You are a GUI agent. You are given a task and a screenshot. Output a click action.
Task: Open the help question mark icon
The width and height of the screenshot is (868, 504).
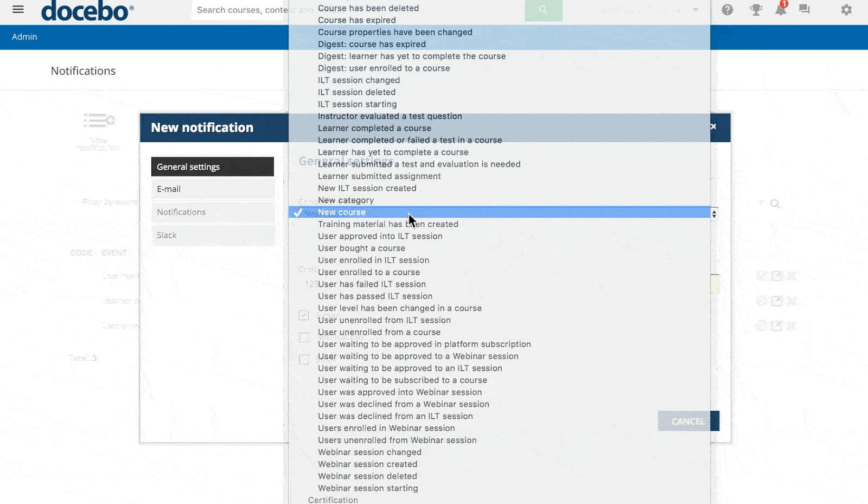(x=727, y=10)
